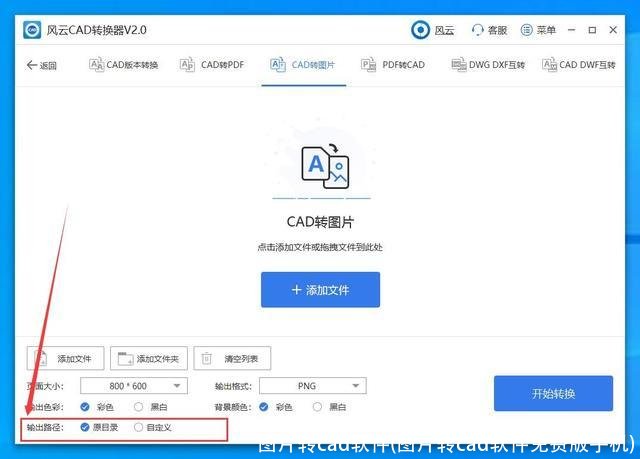The image size is (640, 459).
Task: Click the 添加文件夹 button
Action: point(149,359)
